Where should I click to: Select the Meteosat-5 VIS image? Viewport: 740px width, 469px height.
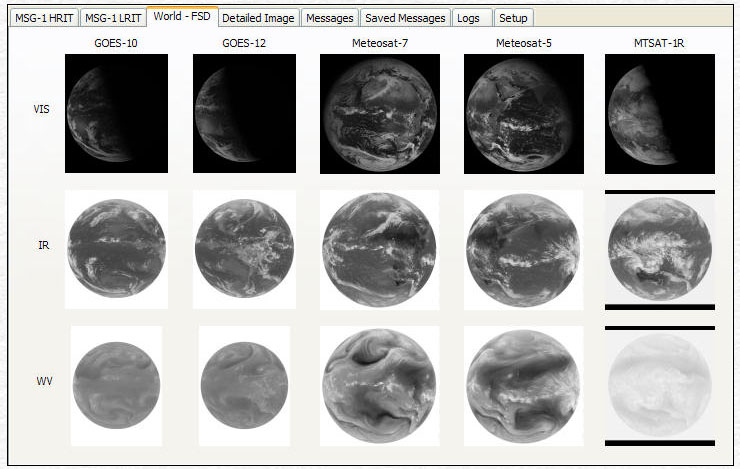pos(524,114)
